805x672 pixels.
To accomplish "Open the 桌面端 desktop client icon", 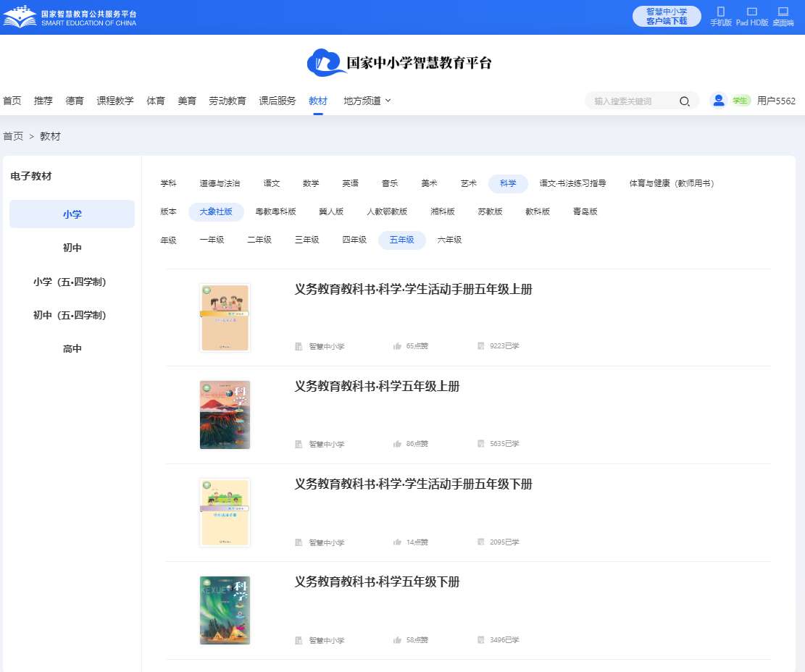I will pos(783,17).
